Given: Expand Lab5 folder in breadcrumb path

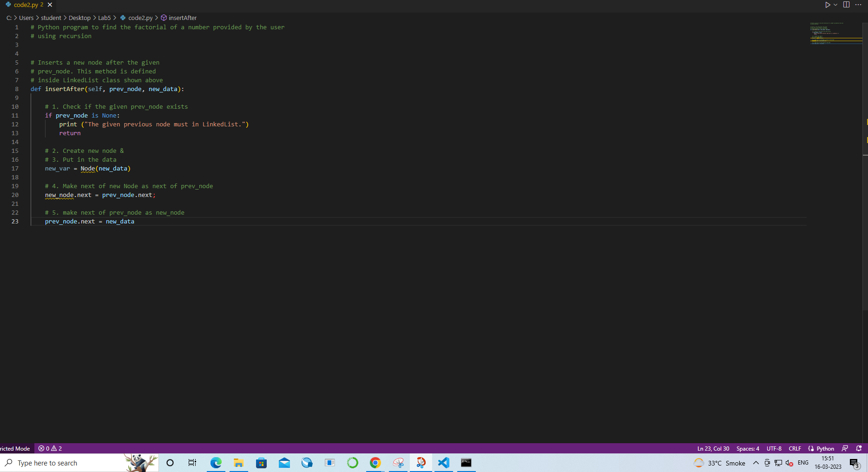Looking at the screenshot, I should click(x=104, y=18).
